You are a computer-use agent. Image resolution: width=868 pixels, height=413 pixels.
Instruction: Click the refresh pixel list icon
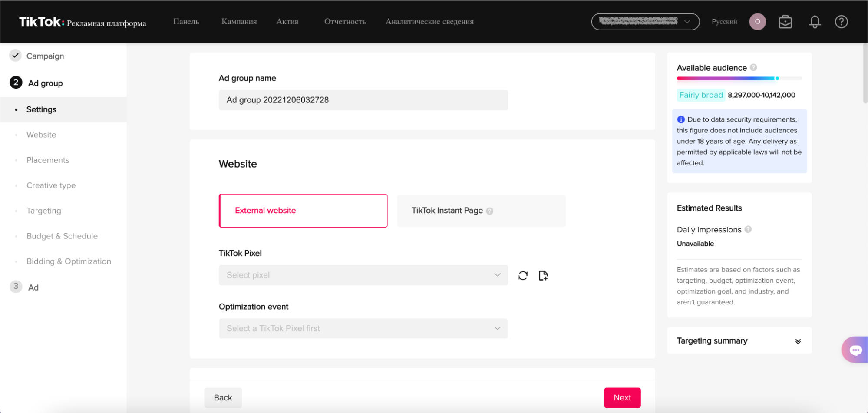tap(523, 275)
